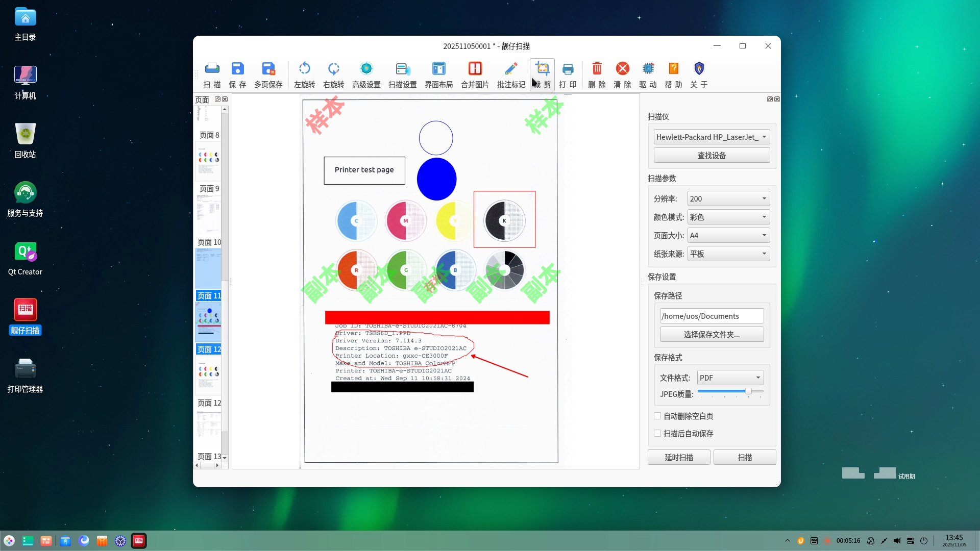980x551 pixels.
Task: Click the save path input field
Action: pos(712,316)
